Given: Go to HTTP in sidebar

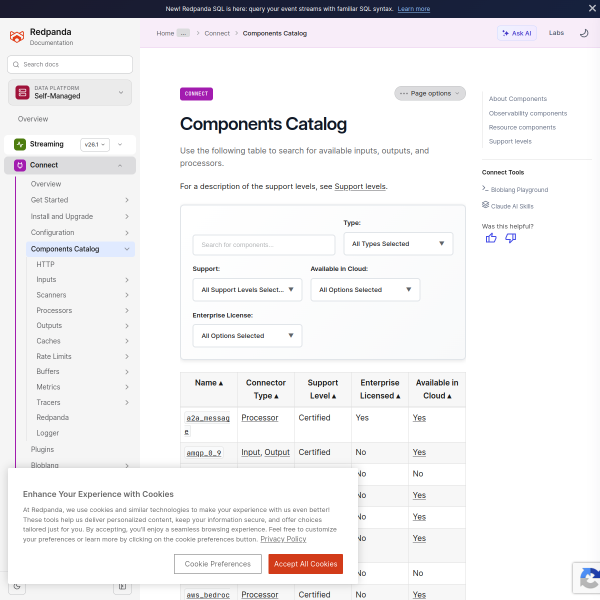Looking at the screenshot, I should (x=46, y=264).
